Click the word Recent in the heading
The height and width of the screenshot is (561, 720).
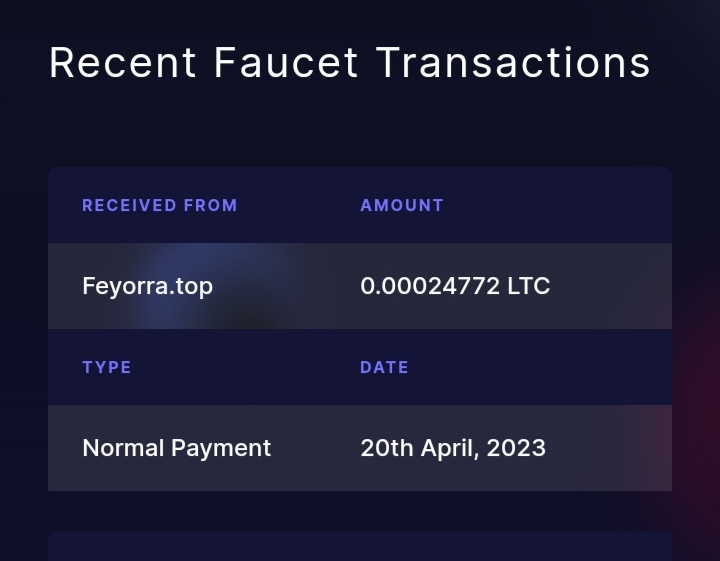[122, 62]
